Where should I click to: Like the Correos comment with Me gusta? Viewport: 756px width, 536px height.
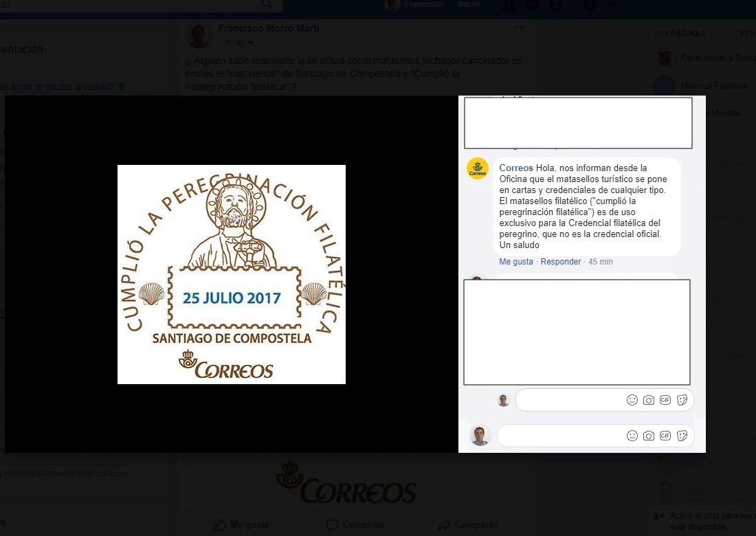[516, 262]
